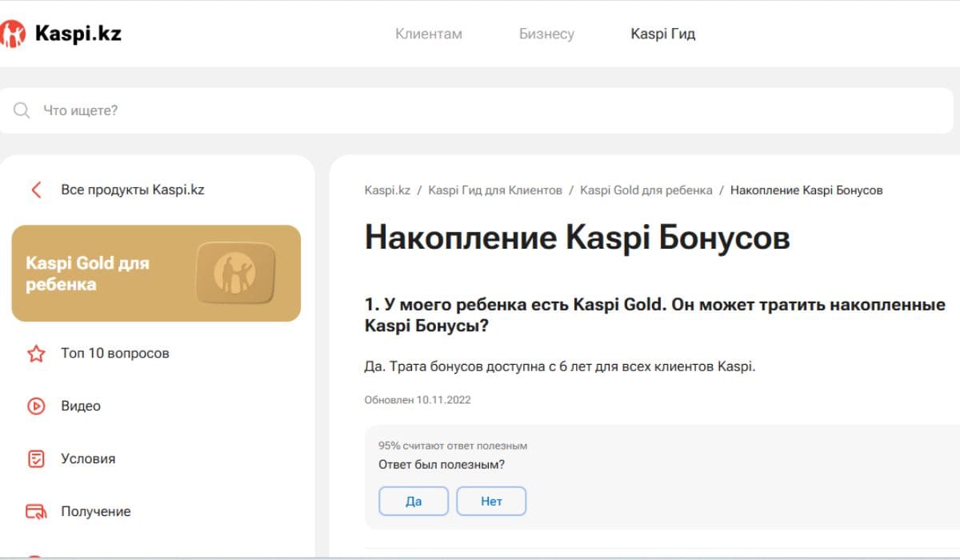The image size is (960, 560).
Task: Select the Kaspi Gold для ребенка title text
Action: (87, 274)
